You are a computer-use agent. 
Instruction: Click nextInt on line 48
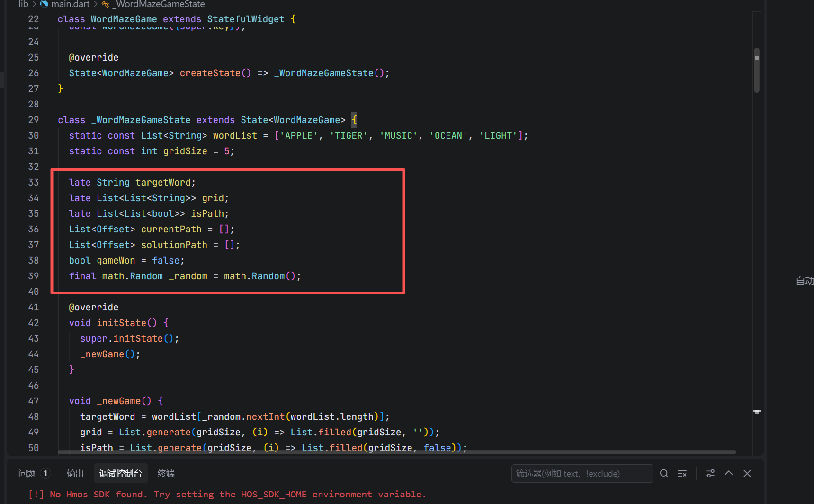(265, 416)
